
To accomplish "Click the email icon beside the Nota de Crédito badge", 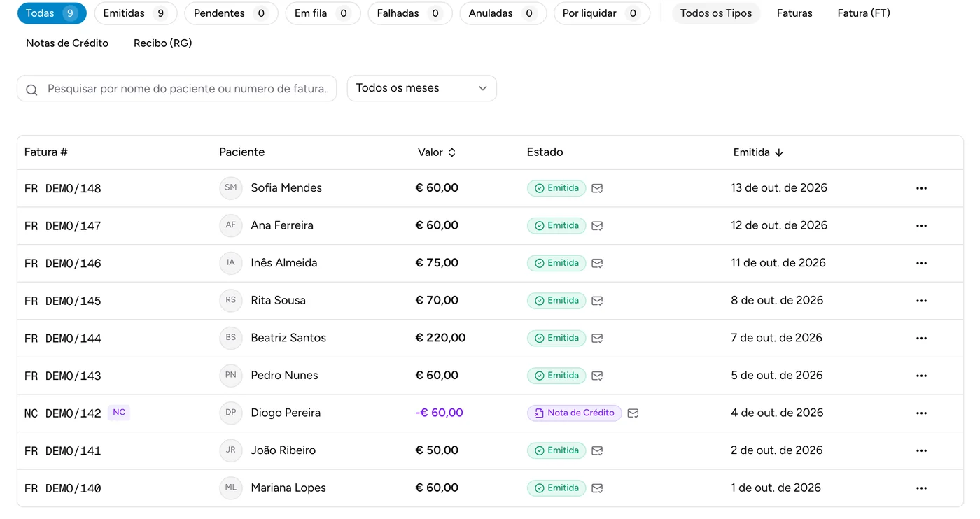I will [x=633, y=413].
